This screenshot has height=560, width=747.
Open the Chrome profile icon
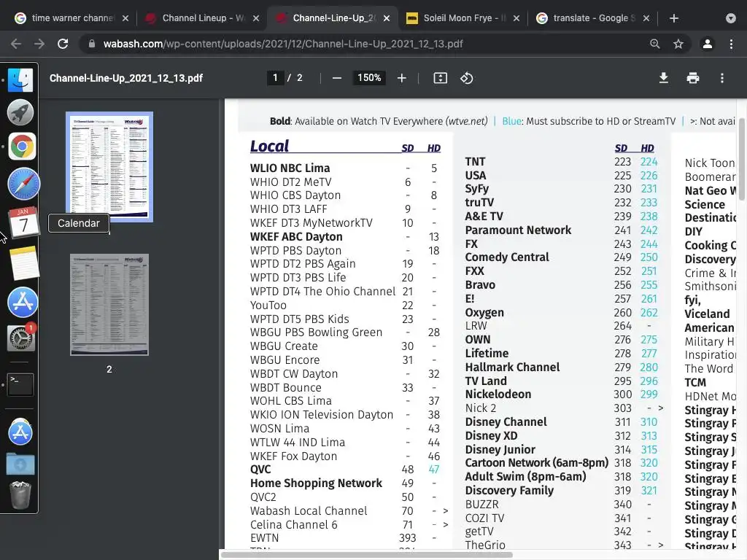tap(708, 44)
